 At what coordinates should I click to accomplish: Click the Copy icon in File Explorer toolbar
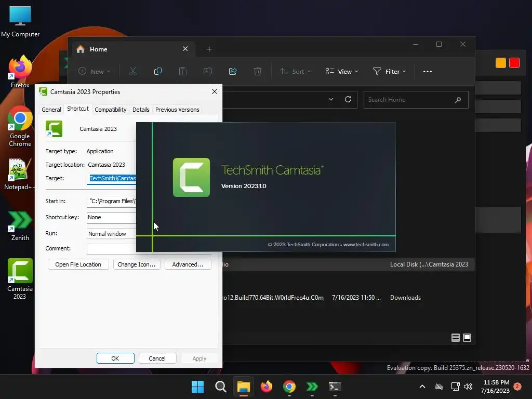click(x=158, y=71)
